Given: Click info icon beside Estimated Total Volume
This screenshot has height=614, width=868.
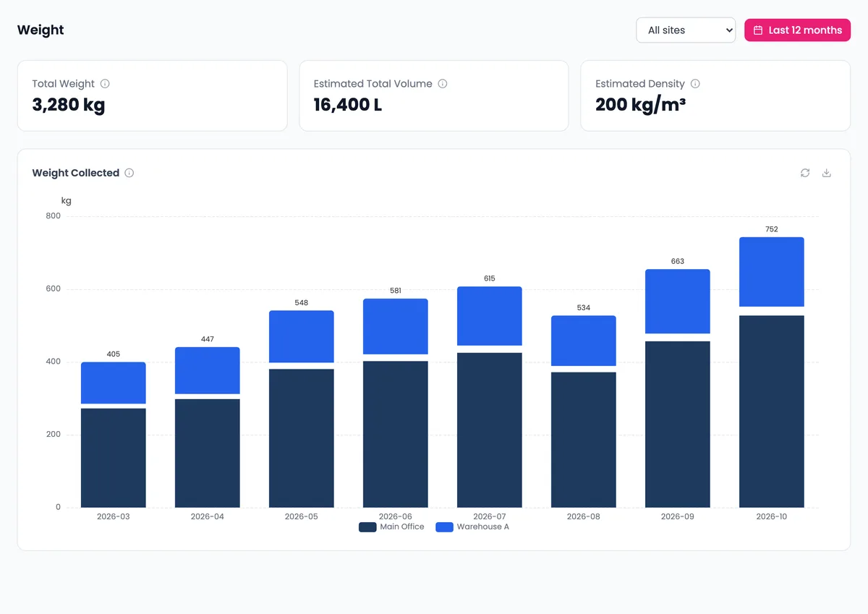Looking at the screenshot, I should (x=443, y=84).
